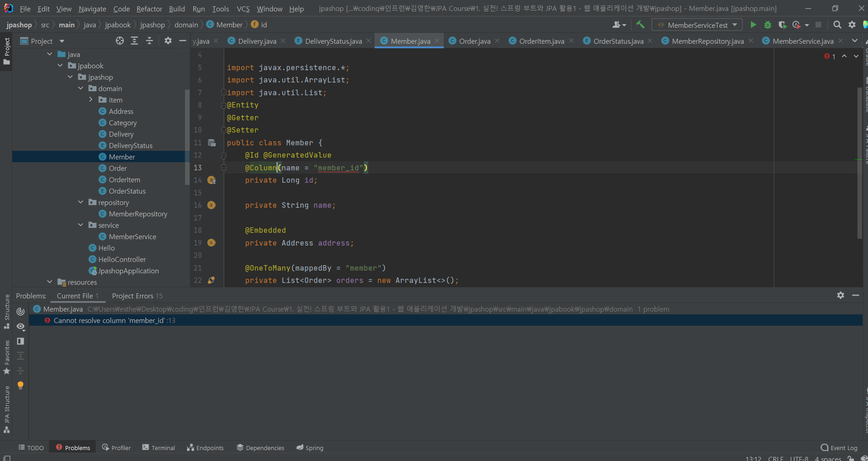Open Problems panel settings gear
The height and width of the screenshot is (461, 868).
tap(841, 295)
